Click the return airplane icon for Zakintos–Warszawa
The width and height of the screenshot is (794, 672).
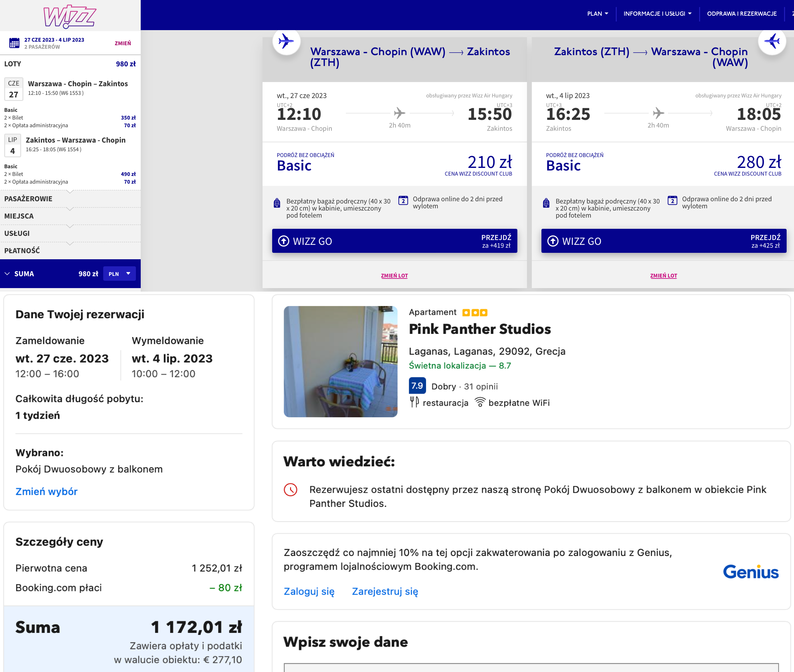[772, 41]
